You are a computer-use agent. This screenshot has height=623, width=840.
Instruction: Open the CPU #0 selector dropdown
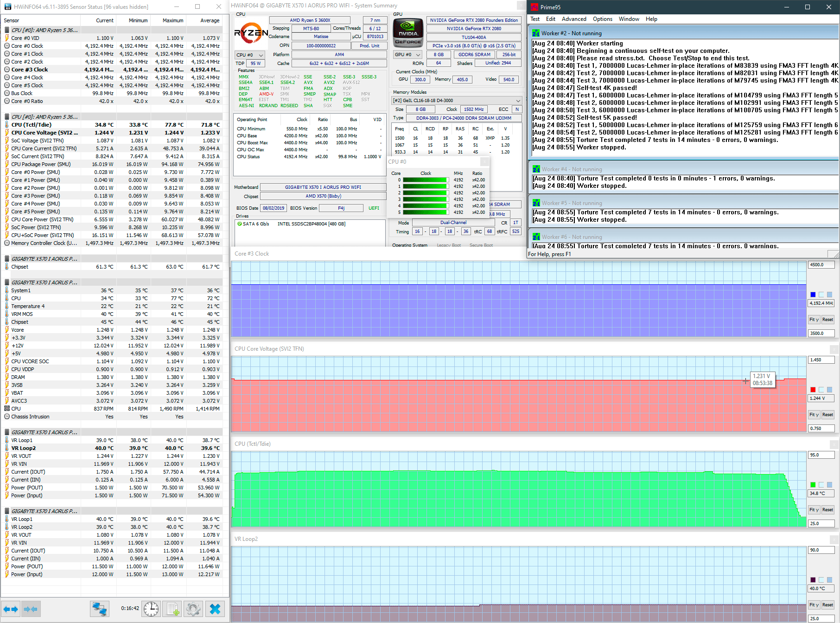tap(250, 55)
